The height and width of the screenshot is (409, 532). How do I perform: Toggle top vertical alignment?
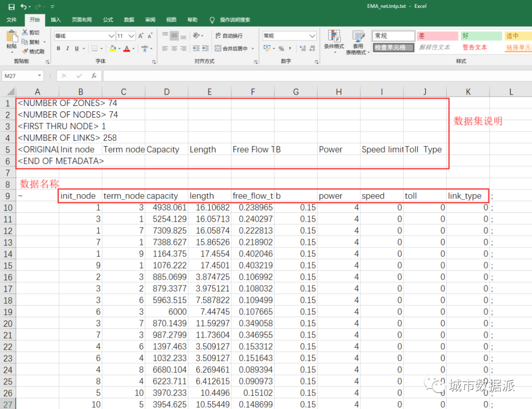pyautogui.click(x=165, y=35)
